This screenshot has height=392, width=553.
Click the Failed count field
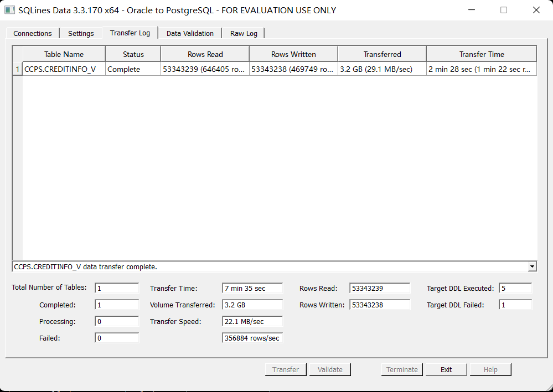tap(117, 338)
